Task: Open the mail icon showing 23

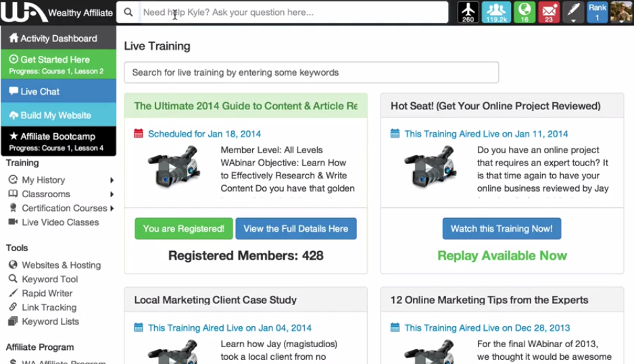Action: click(x=549, y=12)
